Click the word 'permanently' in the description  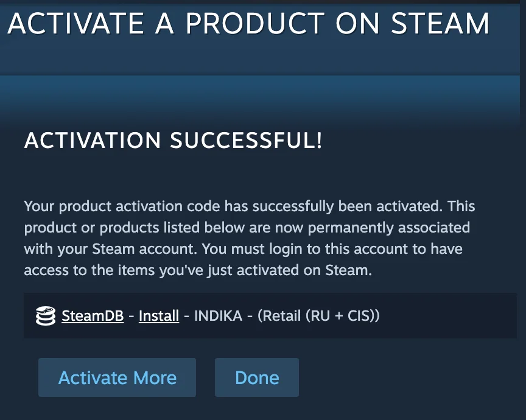pyautogui.click(x=351, y=228)
